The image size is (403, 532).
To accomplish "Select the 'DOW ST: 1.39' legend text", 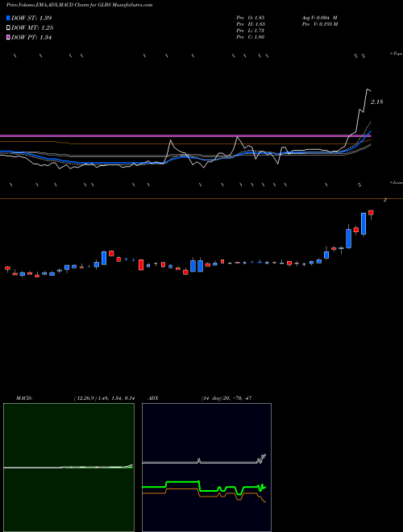I will (x=31, y=18).
